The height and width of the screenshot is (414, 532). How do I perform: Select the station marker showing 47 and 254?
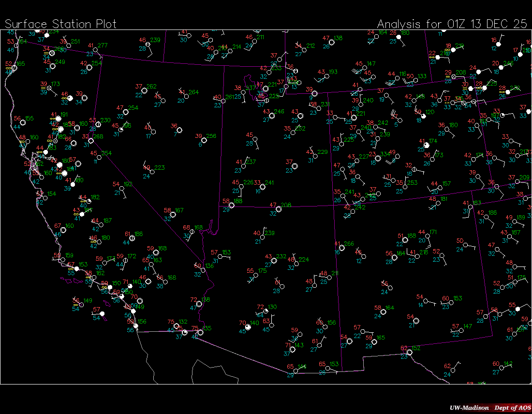[x=126, y=112]
